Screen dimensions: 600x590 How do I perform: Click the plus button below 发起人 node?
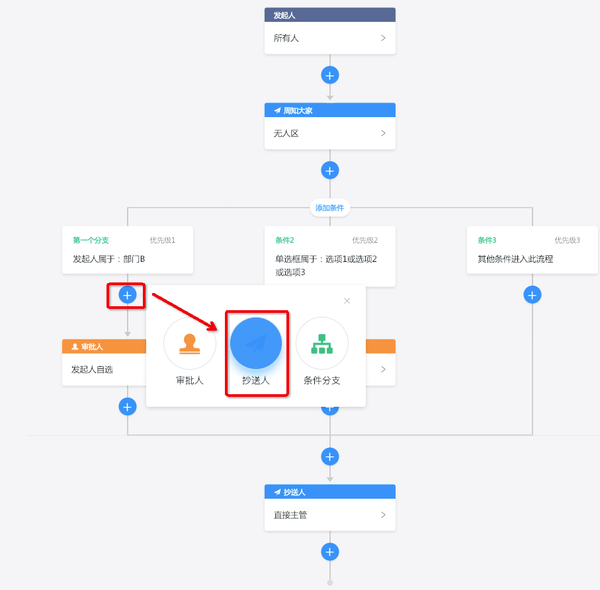(x=330, y=75)
